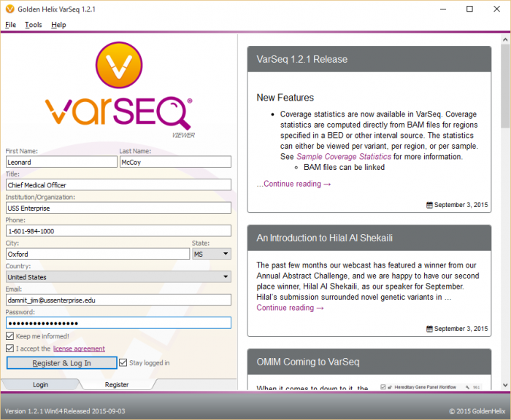Viewport: 511px width, 420px height.
Task: Click the orange V VarSeq circle logo
Action: point(119,65)
